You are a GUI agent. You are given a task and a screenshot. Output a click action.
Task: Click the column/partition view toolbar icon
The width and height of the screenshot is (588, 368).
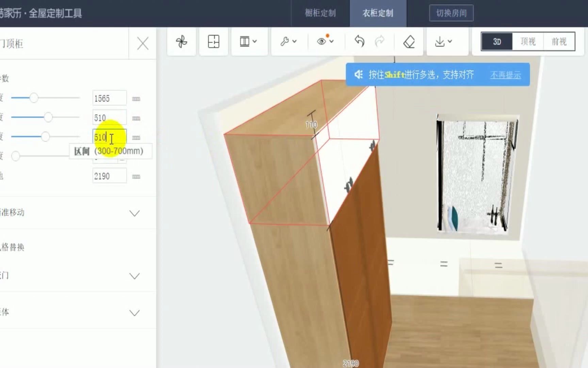coord(248,41)
